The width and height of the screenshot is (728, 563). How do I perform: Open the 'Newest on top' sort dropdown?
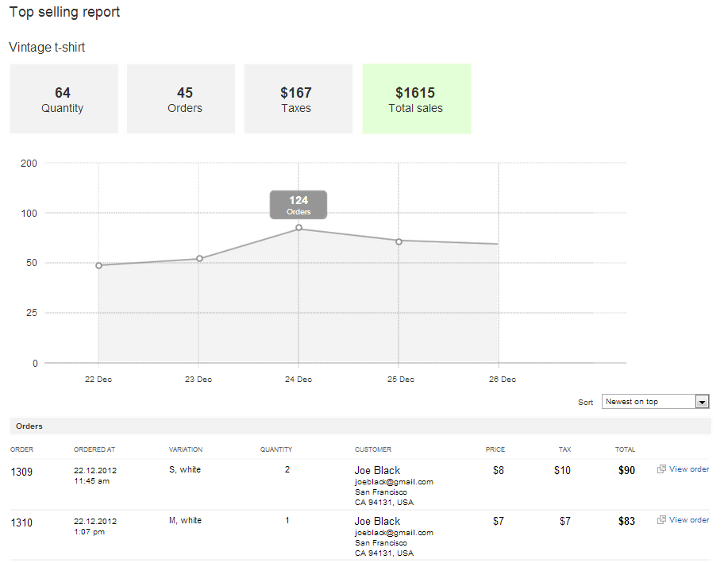[x=648, y=402]
